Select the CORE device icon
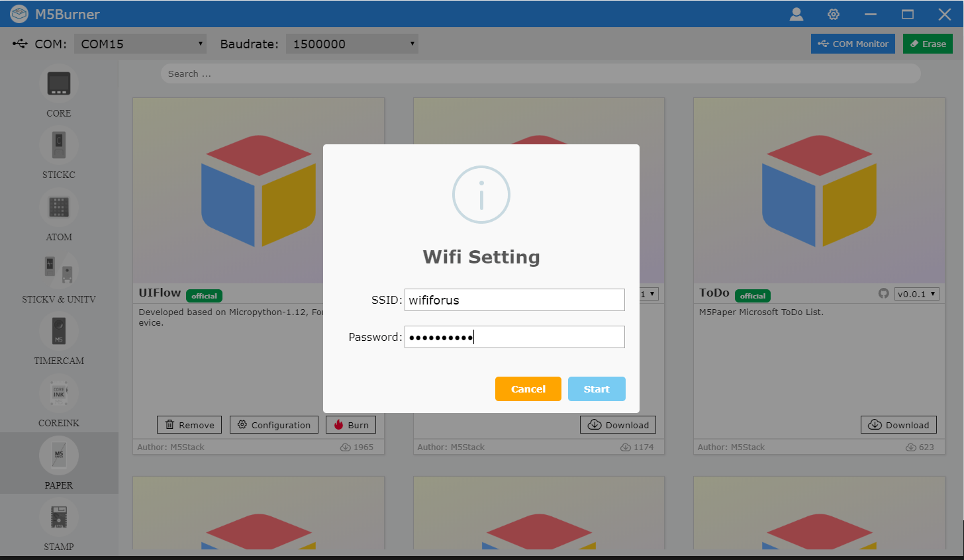The height and width of the screenshot is (560, 964). tap(59, 84)
